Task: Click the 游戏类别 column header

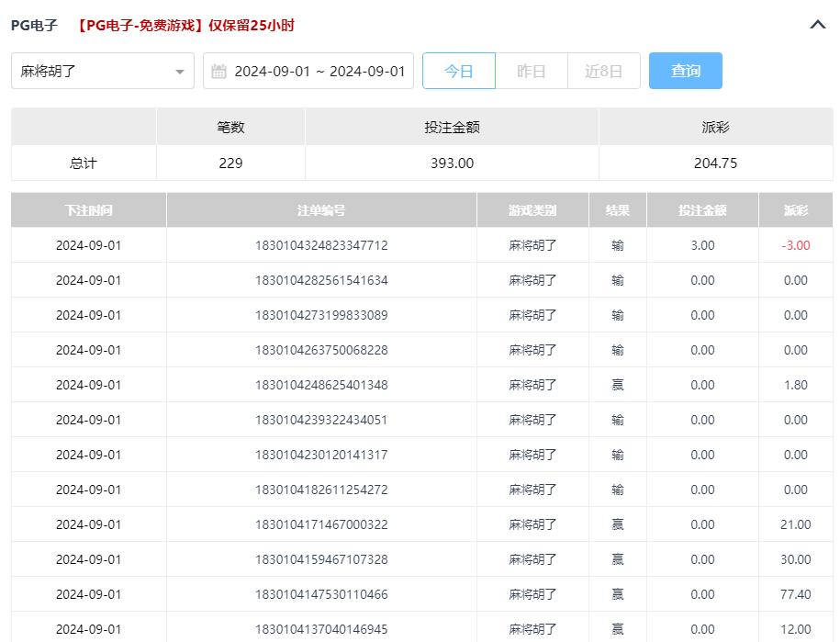Action: tap(532, 210)
